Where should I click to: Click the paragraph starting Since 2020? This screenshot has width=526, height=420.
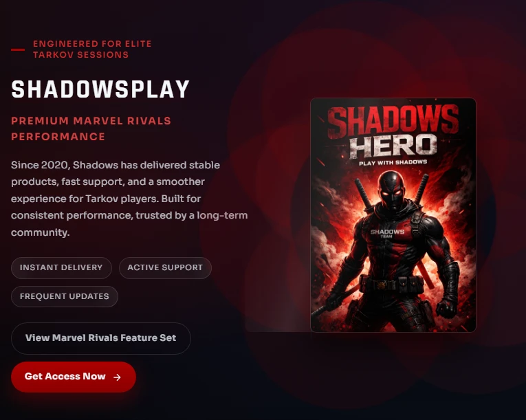coord(129,199)
